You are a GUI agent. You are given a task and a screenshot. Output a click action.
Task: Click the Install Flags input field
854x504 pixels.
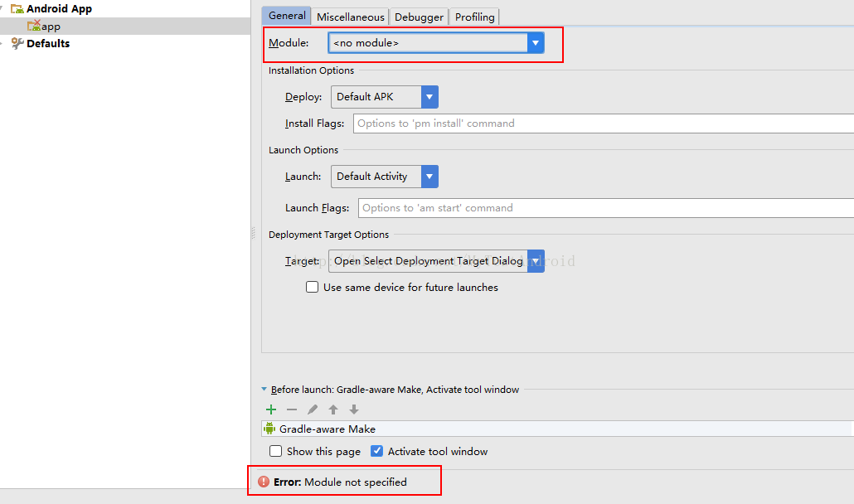coord(604,124)
